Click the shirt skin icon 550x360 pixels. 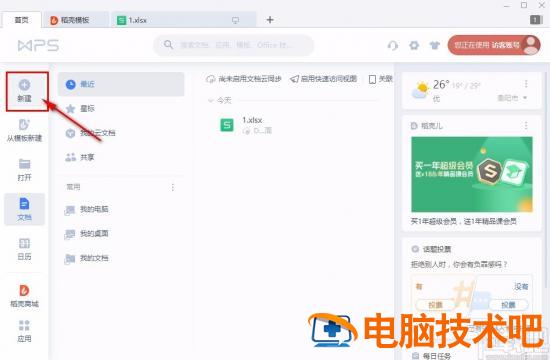click(x=435, y=45)
